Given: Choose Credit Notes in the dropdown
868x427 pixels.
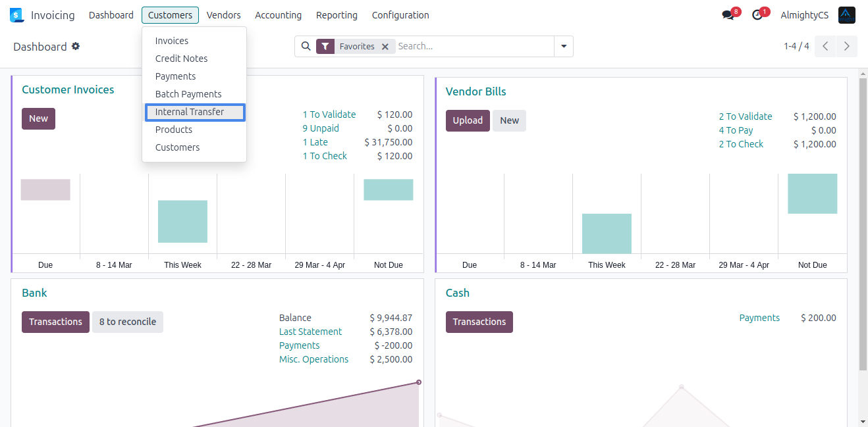Looking at the screenshot, I should click(181, 59).
